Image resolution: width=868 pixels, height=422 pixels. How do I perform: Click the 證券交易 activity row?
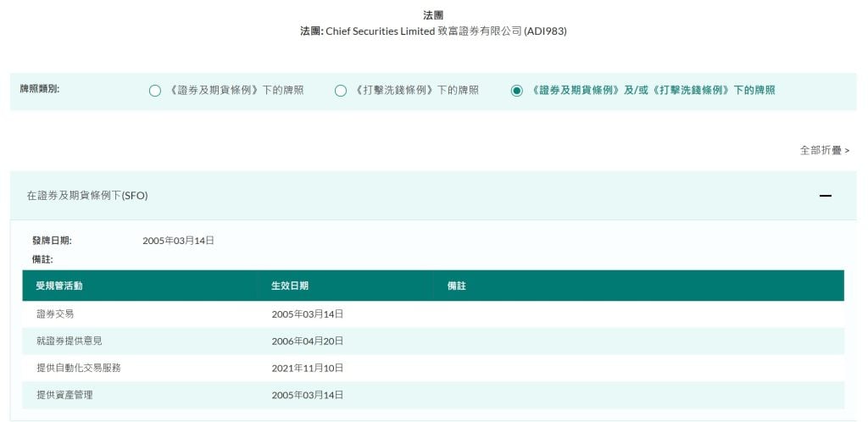(x=433, y=314)
